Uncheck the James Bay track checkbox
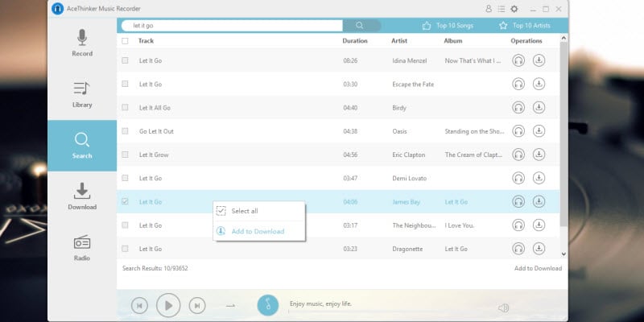 tap(125, 202)
